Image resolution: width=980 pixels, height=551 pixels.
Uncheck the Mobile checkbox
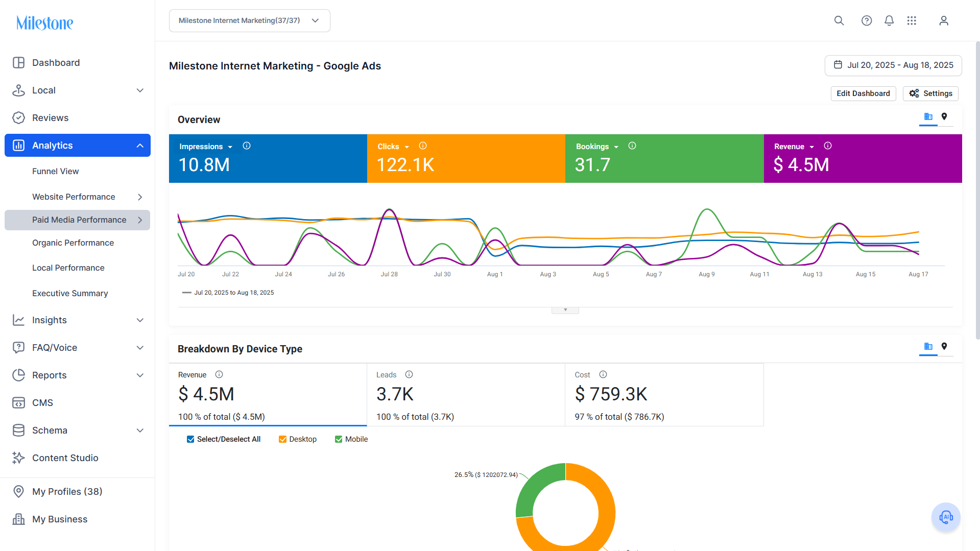[x=339, y=440]
